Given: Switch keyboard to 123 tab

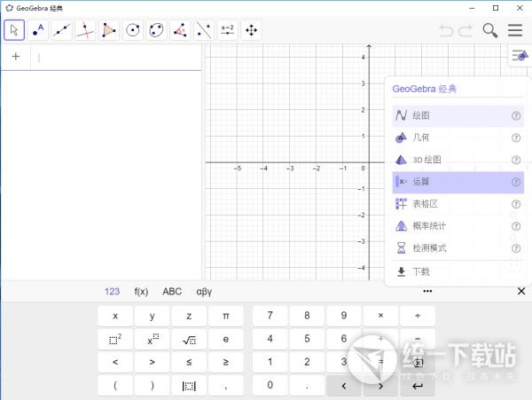Looking at the screenshot, I should click(x=112, y=292).
